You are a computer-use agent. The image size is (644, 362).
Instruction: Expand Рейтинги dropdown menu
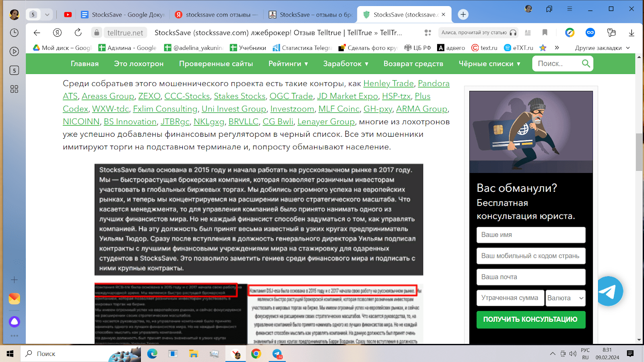[288, 64]
